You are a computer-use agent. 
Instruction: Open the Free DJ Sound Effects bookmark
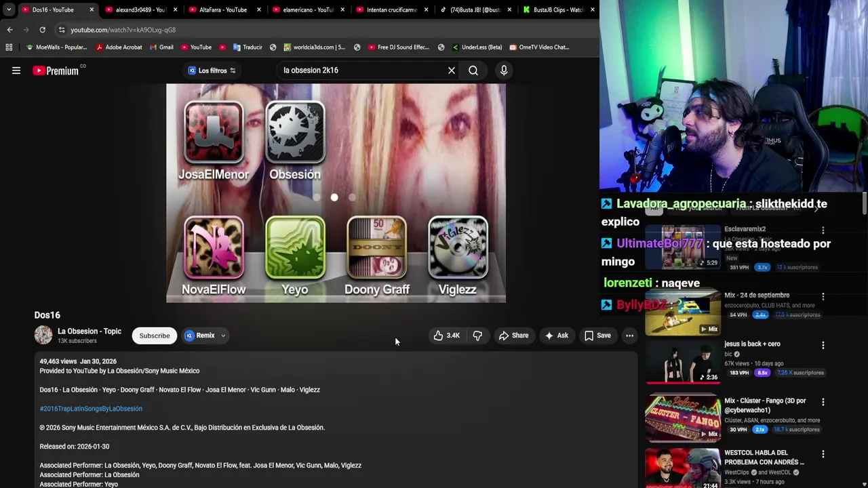[398, 47]
